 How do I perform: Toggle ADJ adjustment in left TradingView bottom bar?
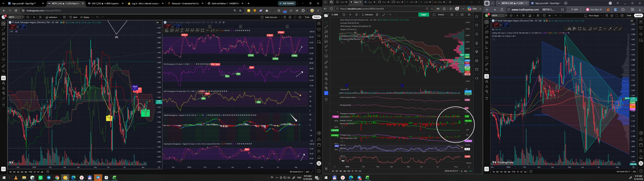(x=307, y=172)
